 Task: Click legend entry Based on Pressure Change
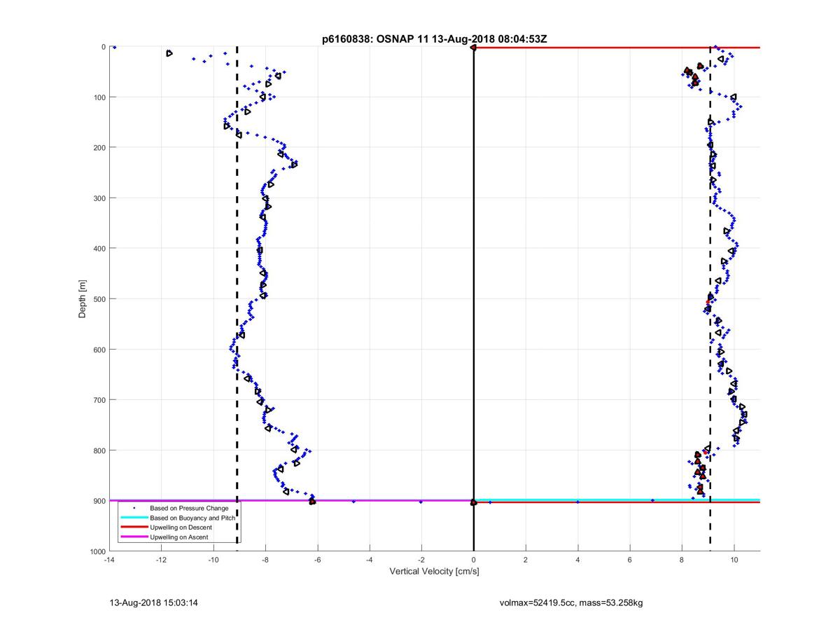click(189, 508)
